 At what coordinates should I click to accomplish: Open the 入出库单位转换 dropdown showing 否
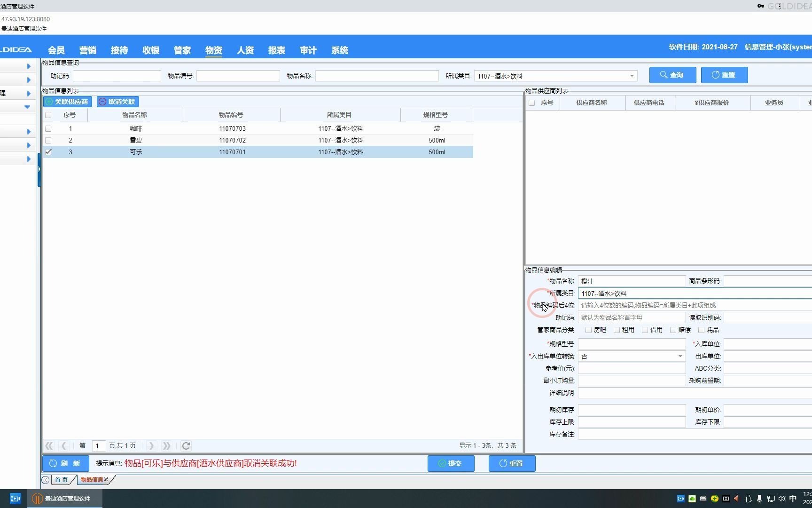[x=680, y=356]
